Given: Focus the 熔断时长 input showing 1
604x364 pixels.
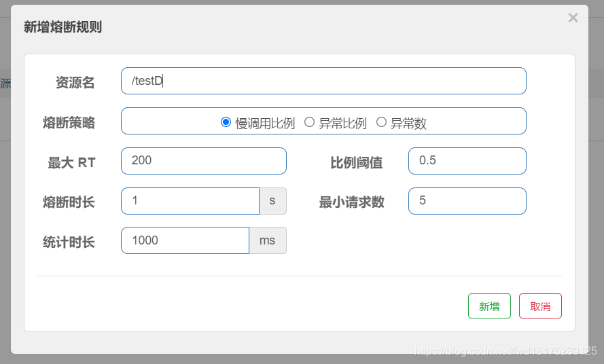Looking at the screenshot, I should [x=190, y=201].
